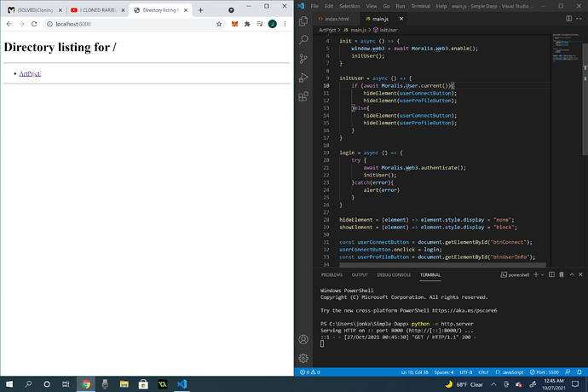Screen dimensions: 588x392
Task: Click ArtPrjct in the breadcrumb
Action: pos(327,30)
